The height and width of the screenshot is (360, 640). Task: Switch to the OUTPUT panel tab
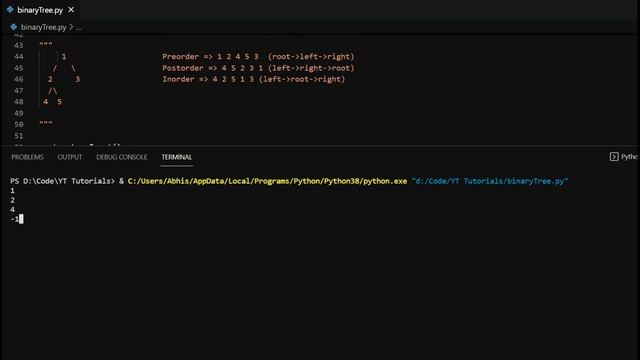[x=70, y=157]
